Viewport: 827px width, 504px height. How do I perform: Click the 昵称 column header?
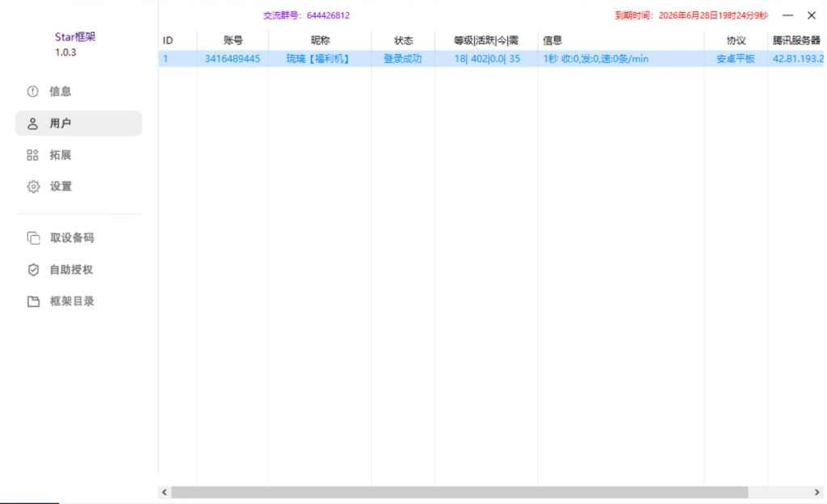320,40
